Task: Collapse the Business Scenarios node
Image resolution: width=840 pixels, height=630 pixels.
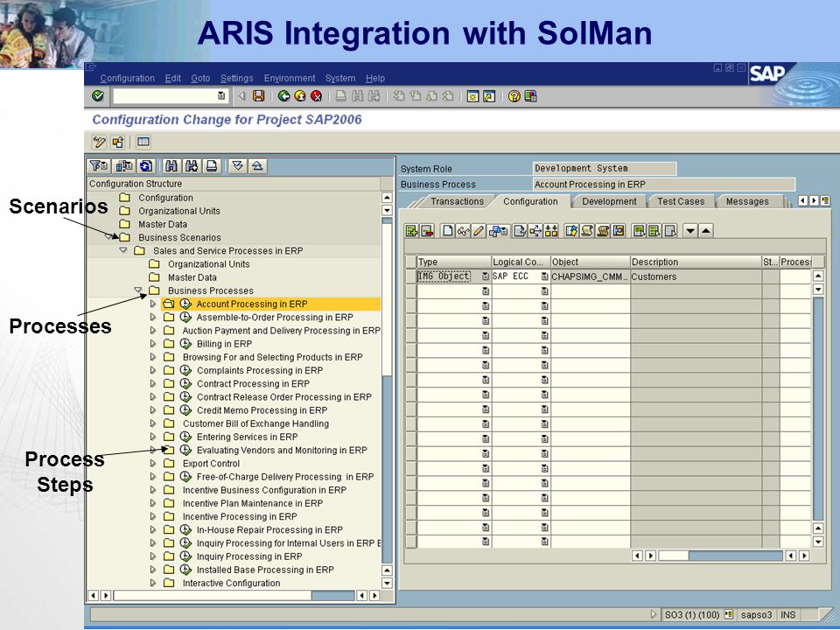Action: [x=108, y=237]
